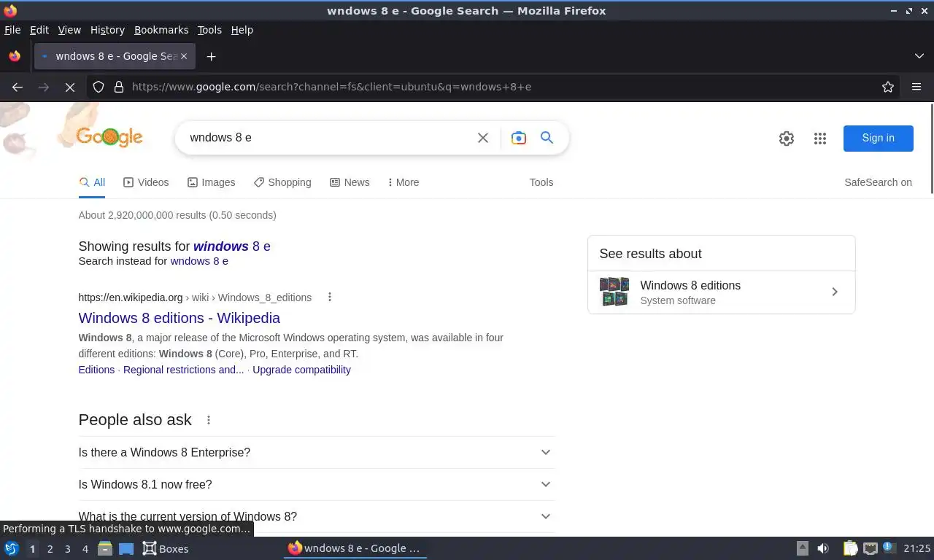Image resolution: width=934 pixels, height=560 pixels.
Task: Switch to the Shopping results tab
Action: [x=282, y=182]
